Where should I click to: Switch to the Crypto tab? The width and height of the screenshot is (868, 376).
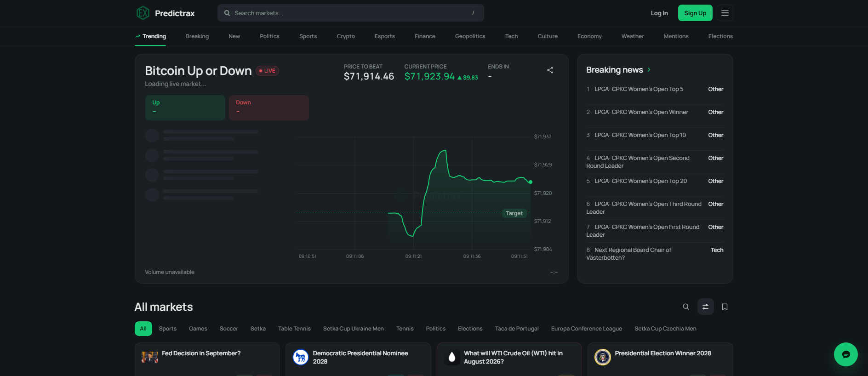pyautogui.click(x=346, y=36)
